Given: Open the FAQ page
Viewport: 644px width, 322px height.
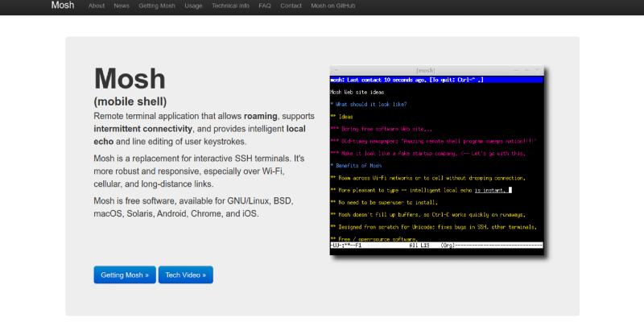Looking at the screenshot, I should tap(265, 6).
